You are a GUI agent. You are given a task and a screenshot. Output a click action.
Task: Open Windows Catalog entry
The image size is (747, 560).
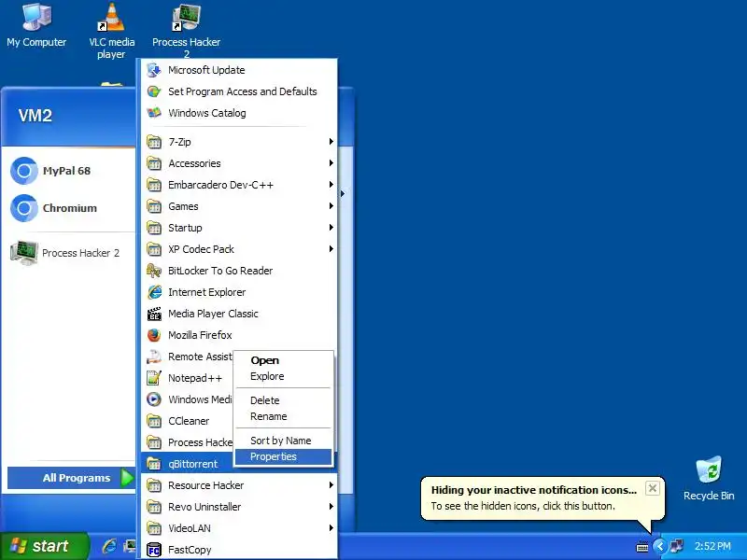click(239, 113)
